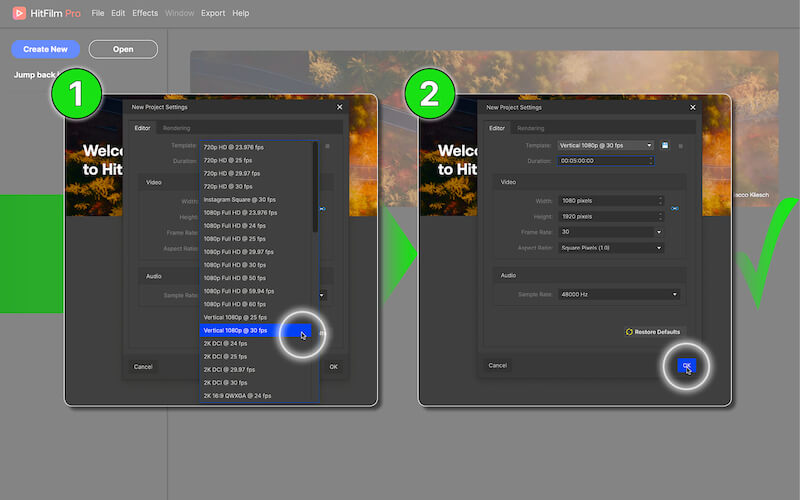This screenshot has width=800, height=500.
Task: Select 1080p Full HD @ 24 fps template
Action: click(x=256, y=226)
